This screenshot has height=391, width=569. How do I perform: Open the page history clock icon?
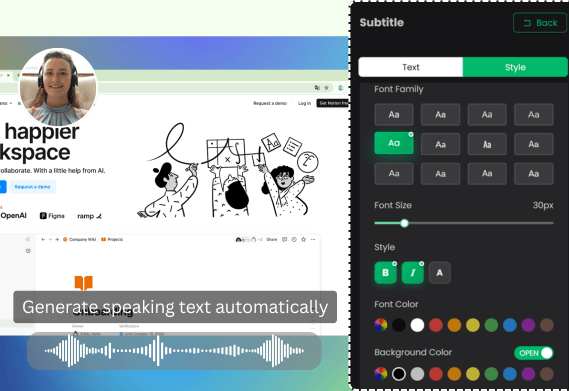point(294,240)
